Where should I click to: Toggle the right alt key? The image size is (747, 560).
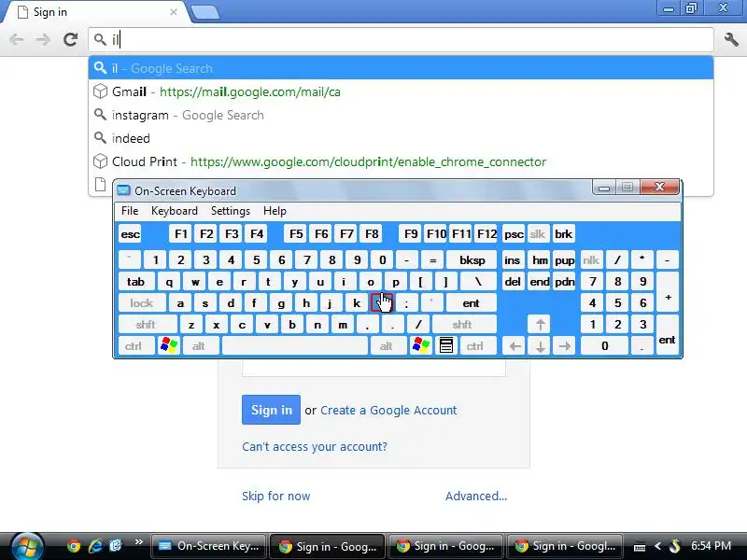pos(387,346)
